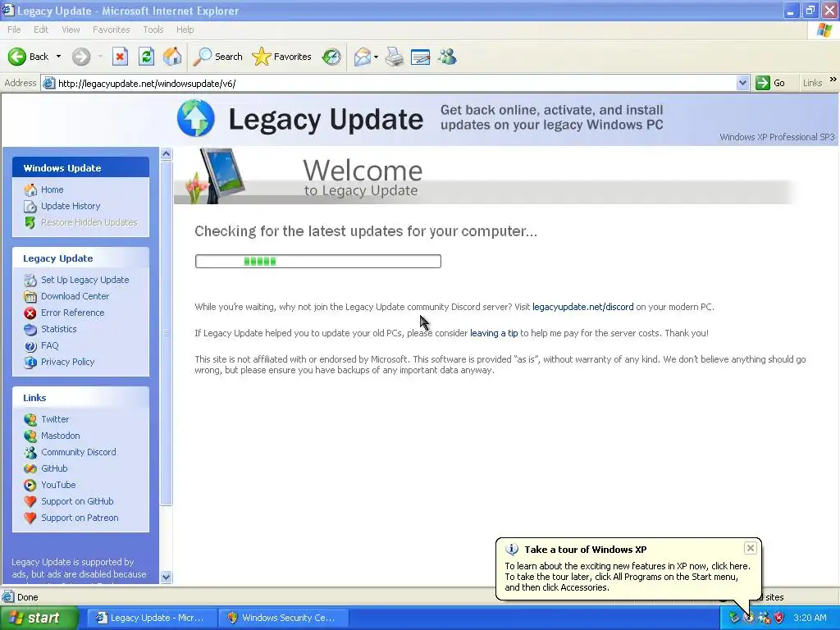Open the Tools menu
Screen dimensions: 840x630
click(153, 30)
